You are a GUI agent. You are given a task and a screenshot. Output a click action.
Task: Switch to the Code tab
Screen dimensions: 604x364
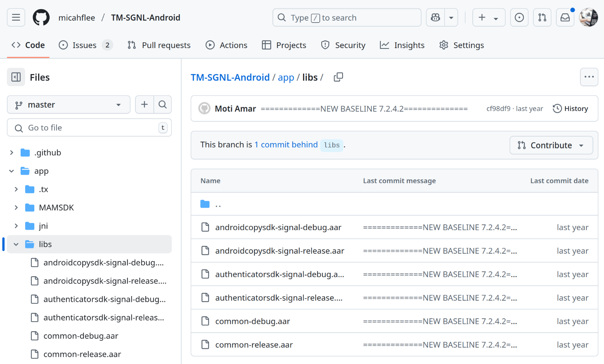28,45
